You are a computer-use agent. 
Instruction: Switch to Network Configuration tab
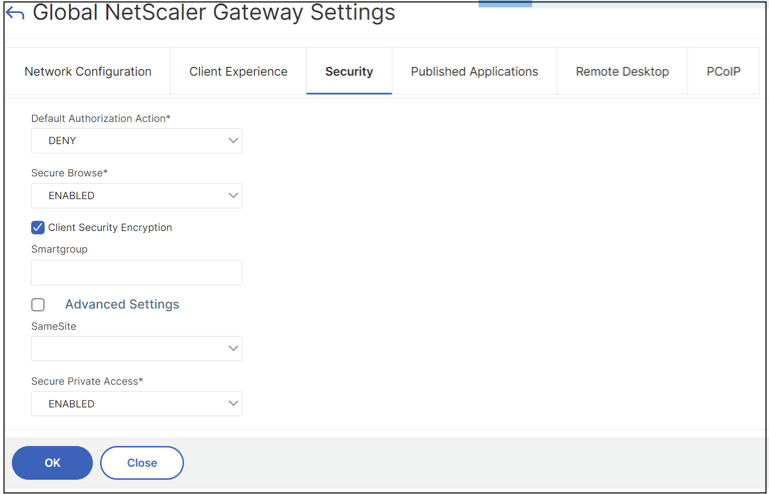88,72
